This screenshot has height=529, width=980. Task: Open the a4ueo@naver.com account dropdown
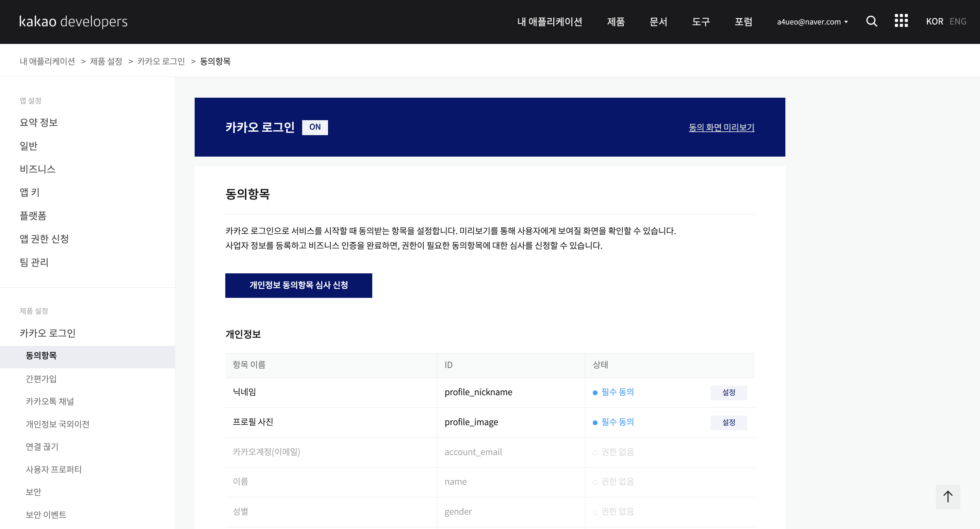(x=812, y=22)
